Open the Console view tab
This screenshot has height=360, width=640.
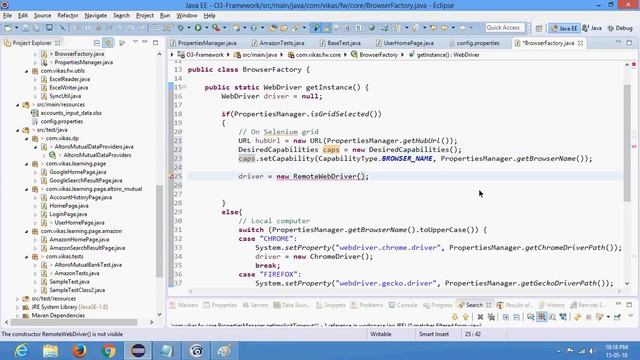pos(403,305)
